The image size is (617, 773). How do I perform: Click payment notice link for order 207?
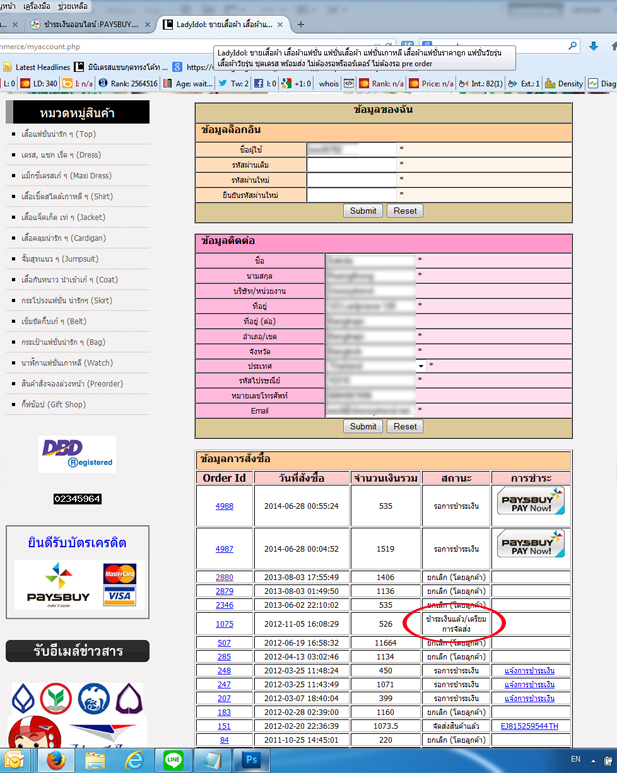(x=529, y=699)
